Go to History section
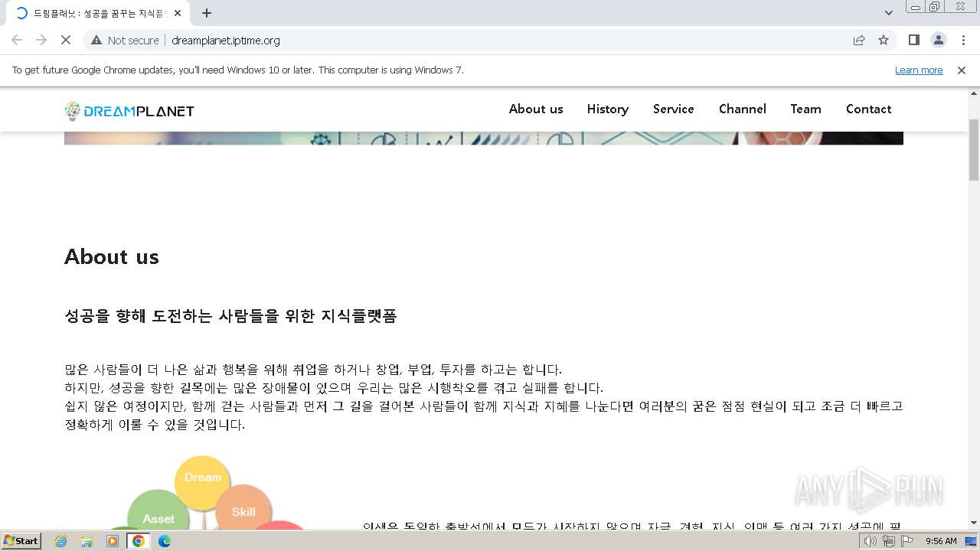 608,109
